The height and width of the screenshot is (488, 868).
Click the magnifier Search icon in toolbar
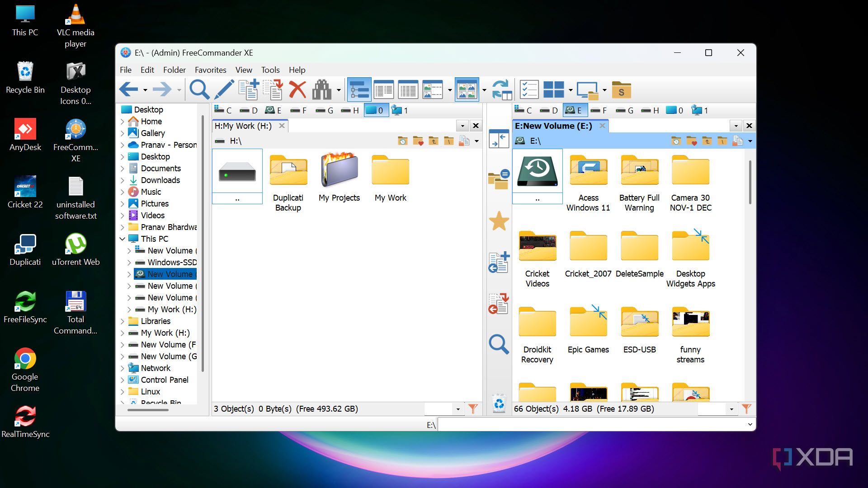coord(199,90)
